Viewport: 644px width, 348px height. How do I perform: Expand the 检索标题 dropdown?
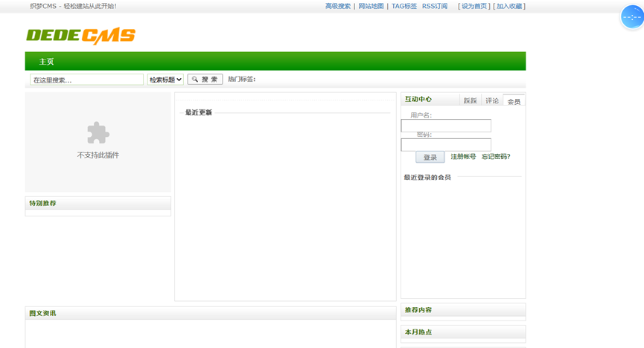pos(165,80)
